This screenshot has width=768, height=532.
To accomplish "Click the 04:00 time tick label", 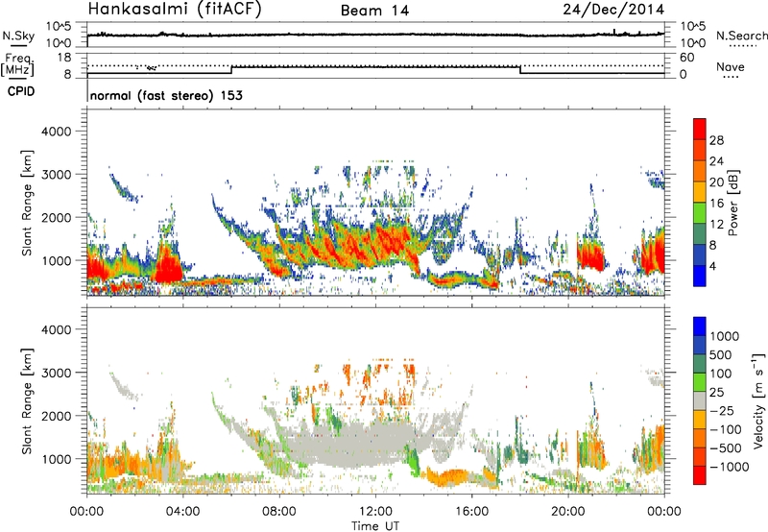I will tap(182, 512).
